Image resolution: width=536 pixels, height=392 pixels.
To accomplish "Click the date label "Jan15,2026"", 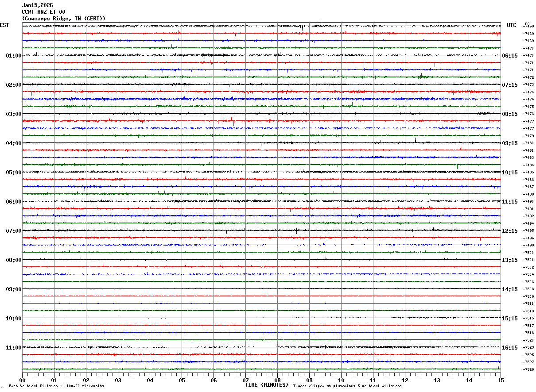I will [37, 5].
